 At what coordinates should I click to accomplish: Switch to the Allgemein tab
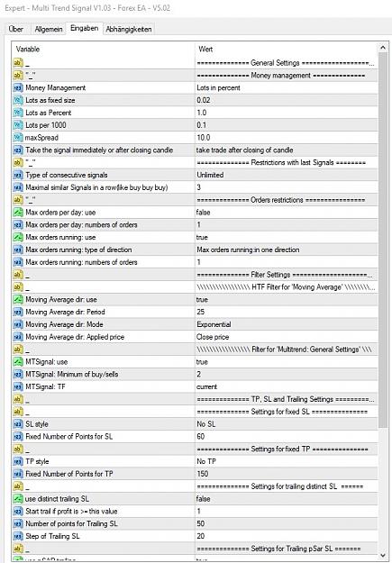[x=49, y=29]
